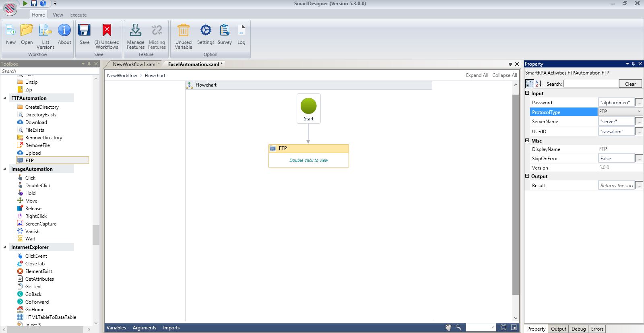
Task: Toggle categorized view in the Property panel
Action: (x=530, y=84)
